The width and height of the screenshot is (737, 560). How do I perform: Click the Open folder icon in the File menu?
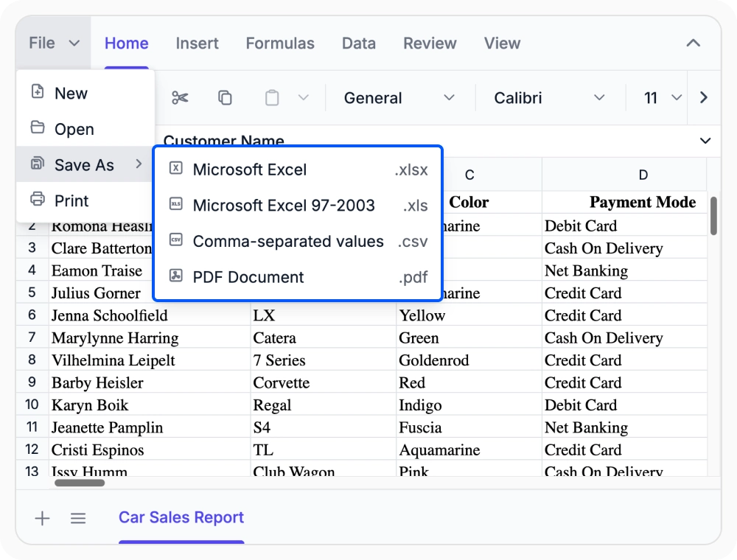pos(38,127)
